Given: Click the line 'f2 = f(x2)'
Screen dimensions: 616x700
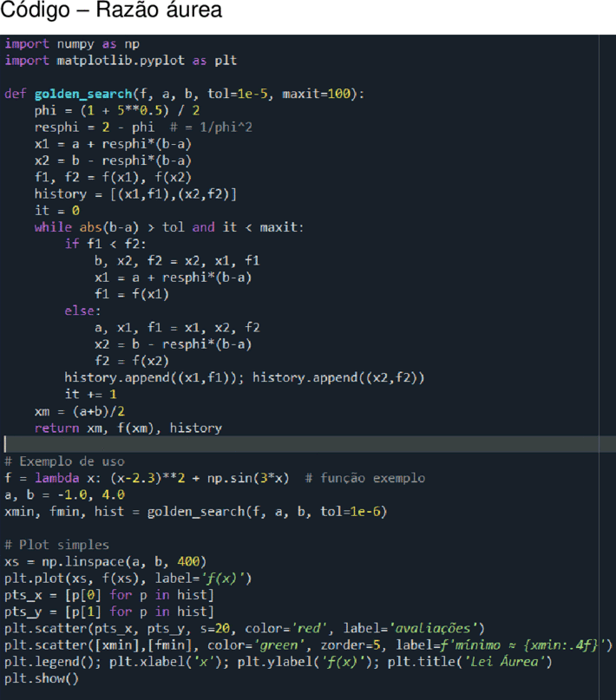Looking at the screenshot, I should [x=132, y=361].
